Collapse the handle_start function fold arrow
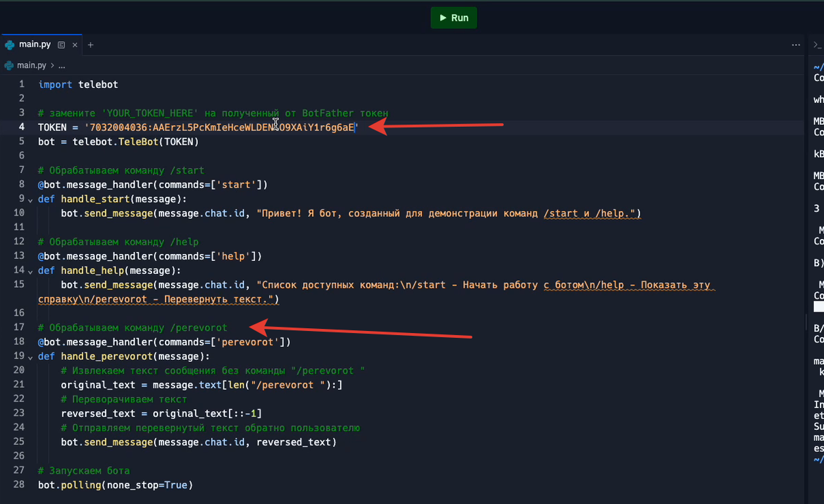Image resolution: width=824 pixels, height=504 pixels. [x=29, y=199]
